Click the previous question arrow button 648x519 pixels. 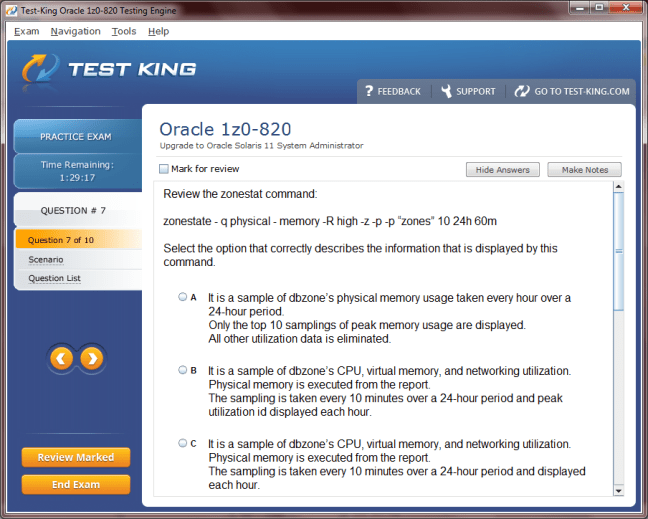pyautogui.click(x=62, y=357)
